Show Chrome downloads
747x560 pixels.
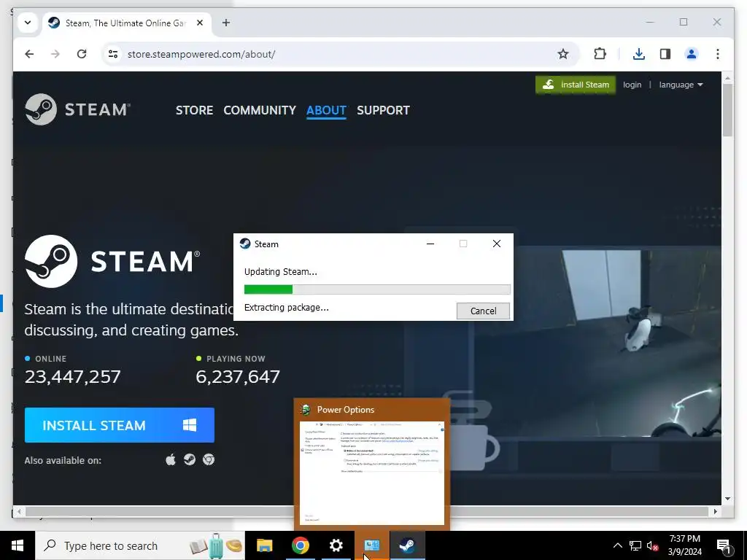639,54
